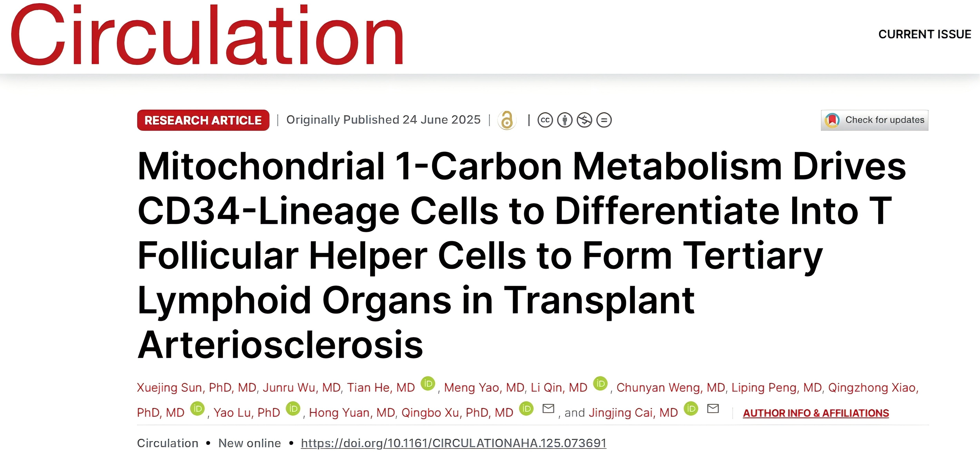Click the non-commercial license icon
The width and height of the screenshot is (980, 452).
tap(584, 120)
